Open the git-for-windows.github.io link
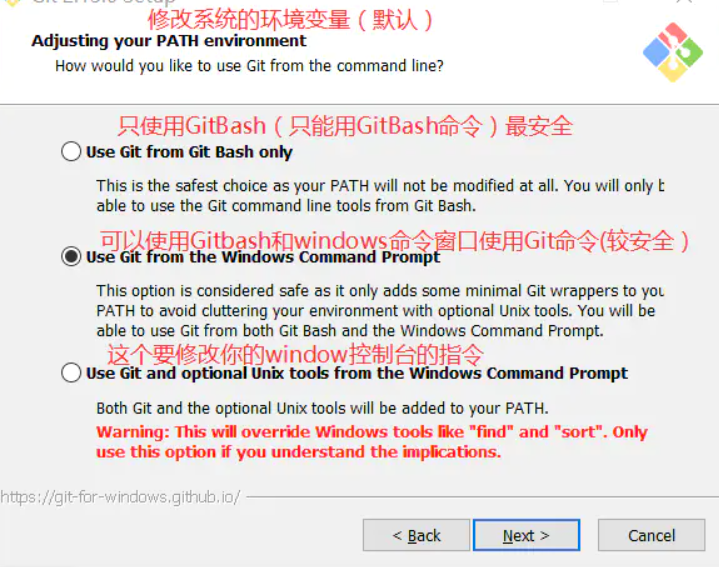The width and height of the screenshot is (719, 567). click(120, 497)
